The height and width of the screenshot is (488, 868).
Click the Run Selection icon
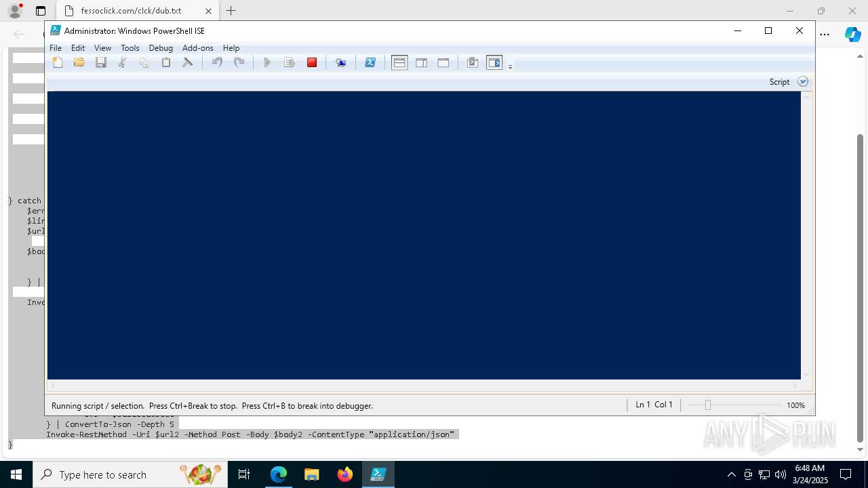point(290,62)
